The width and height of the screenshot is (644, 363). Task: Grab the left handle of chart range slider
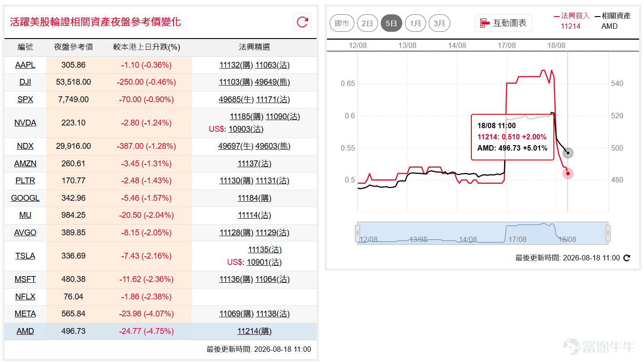coord(357,233)
